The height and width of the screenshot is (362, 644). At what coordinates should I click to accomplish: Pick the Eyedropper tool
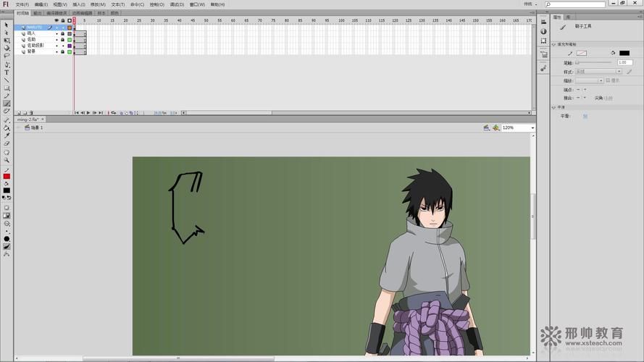pyautogui.click(x=7, y=135)
